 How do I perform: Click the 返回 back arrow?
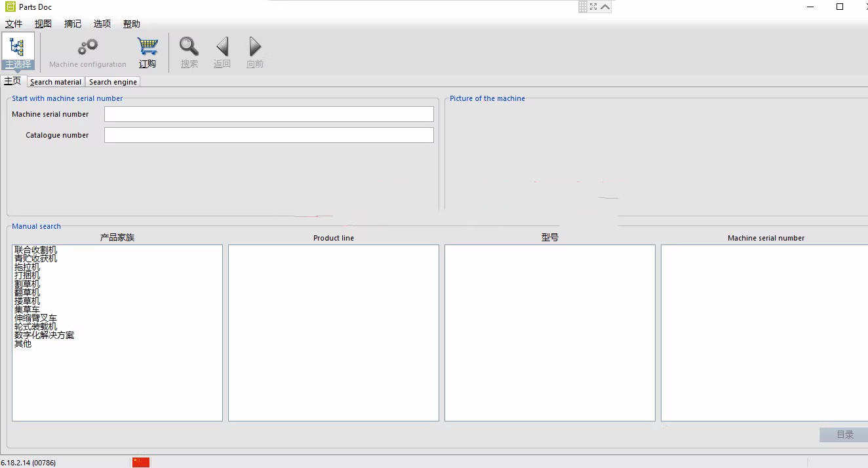222,47
